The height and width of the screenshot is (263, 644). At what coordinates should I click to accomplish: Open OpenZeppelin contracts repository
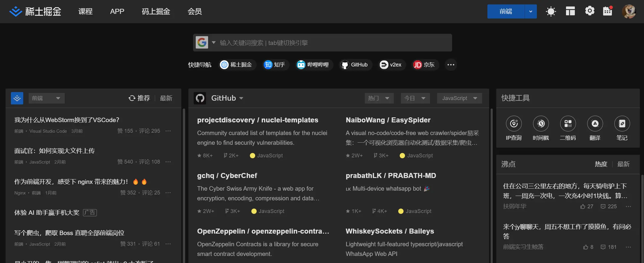click(x=263, y=231)
